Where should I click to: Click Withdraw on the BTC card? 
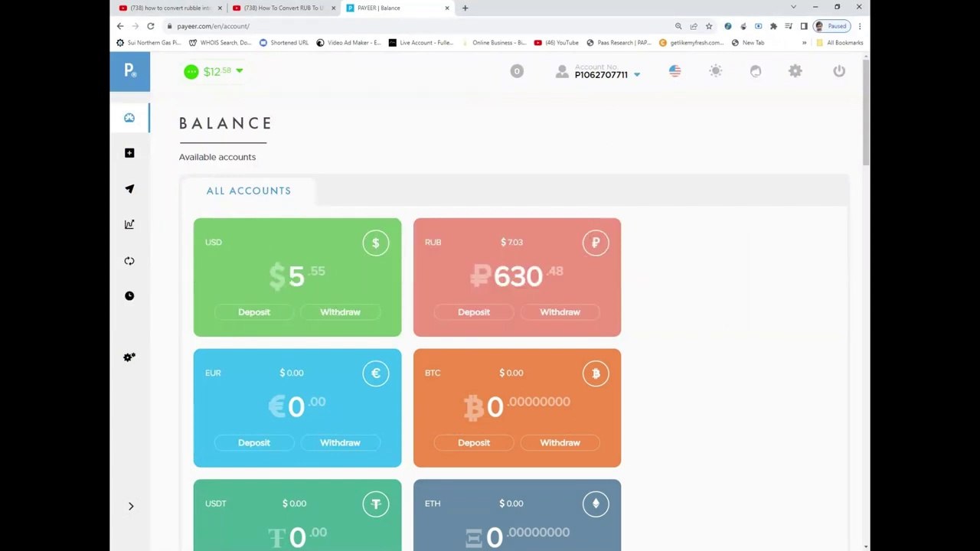[560, 443]
